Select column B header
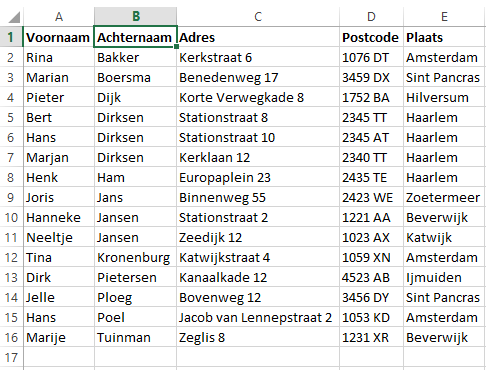 click(135, 16)
